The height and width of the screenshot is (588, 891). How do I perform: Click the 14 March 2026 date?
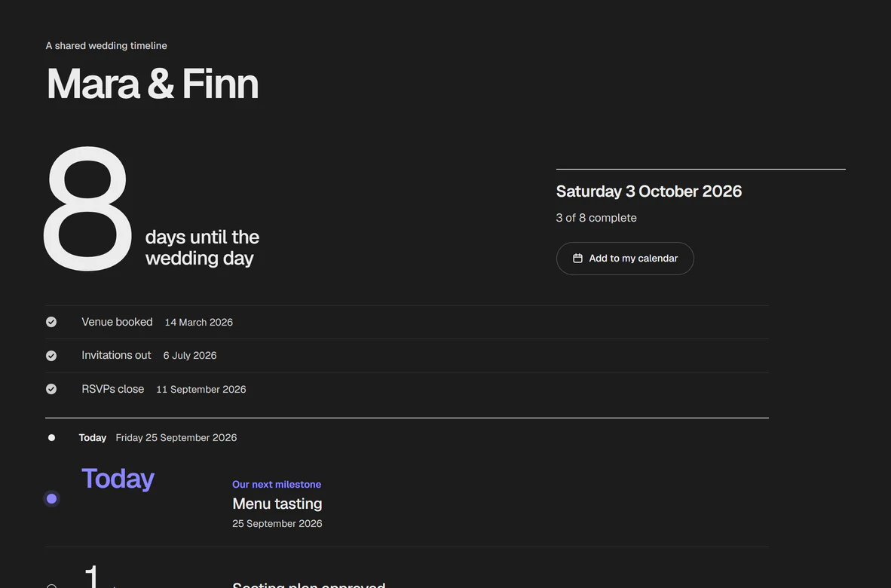click(198, 323)
